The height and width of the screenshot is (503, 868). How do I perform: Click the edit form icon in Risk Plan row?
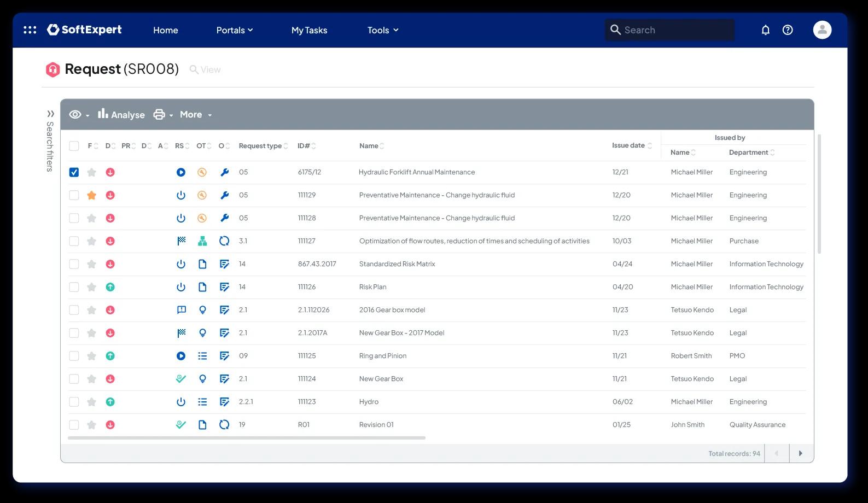(x=224, y=287)
